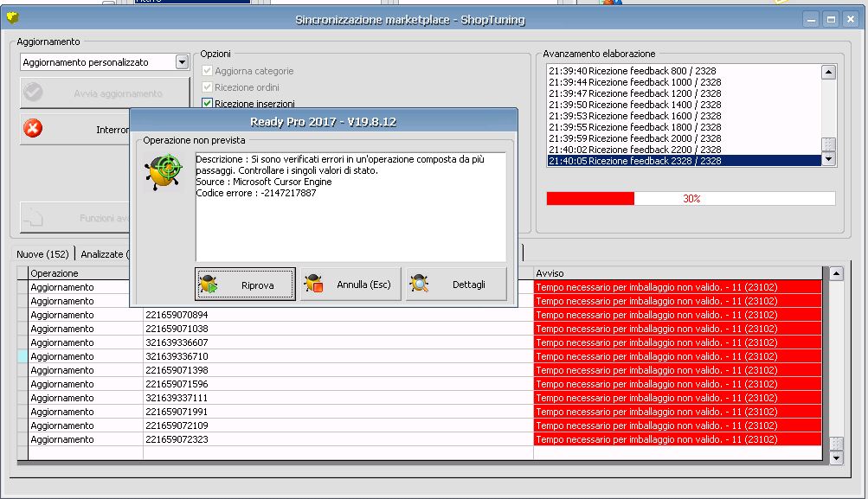The image size is (868, 499).
Task: Click the Funzioni avanzate arrow icon
Action: [33, 217]
